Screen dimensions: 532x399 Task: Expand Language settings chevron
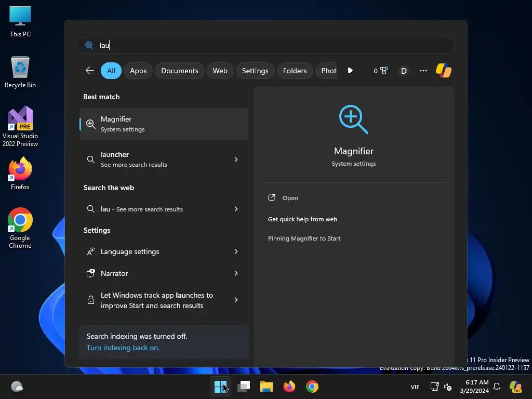[236, 251]
